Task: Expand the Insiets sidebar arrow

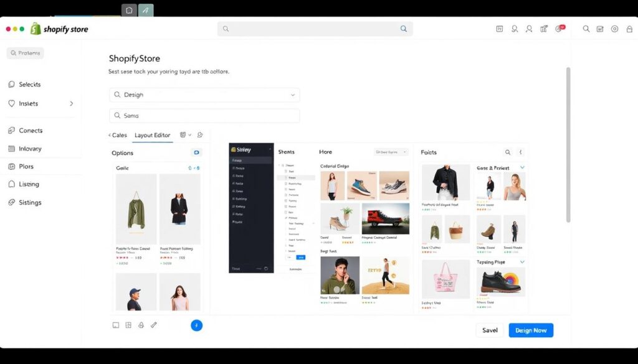Action: click(71, 103)
